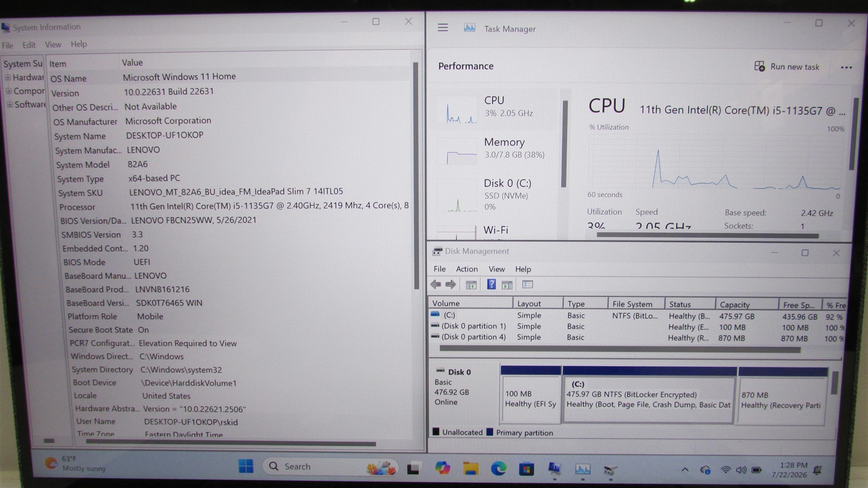
Task: Open Task Manager more options ellipsis
Action: pos(846,67)
